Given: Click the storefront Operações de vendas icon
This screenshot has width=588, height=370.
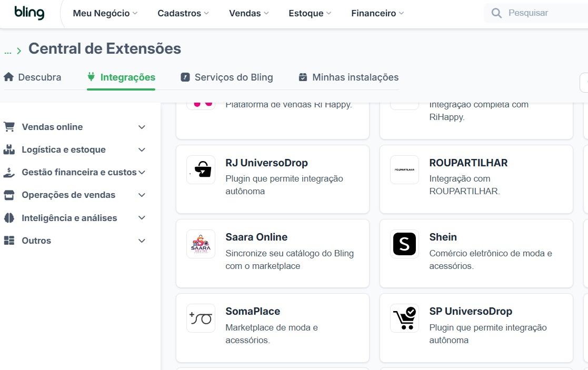Looking at the screenshot, I should pyautogui.click(x=9, y=195).
